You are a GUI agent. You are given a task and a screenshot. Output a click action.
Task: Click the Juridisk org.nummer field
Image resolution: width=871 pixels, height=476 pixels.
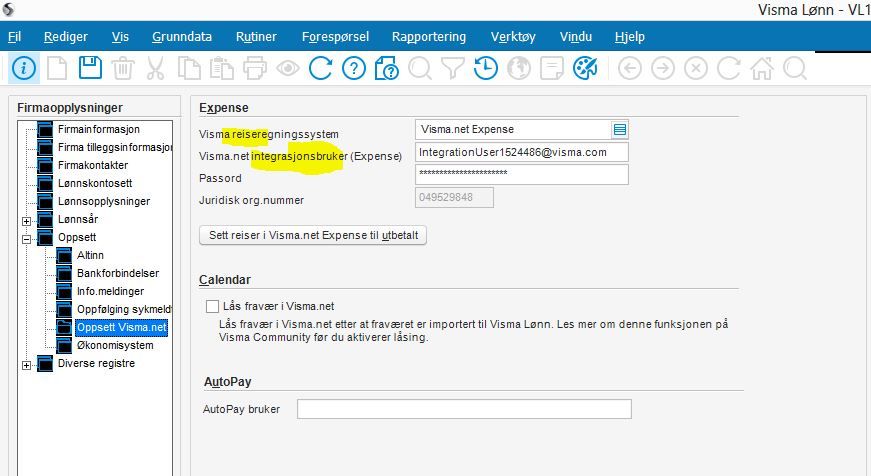pos(454,197)
